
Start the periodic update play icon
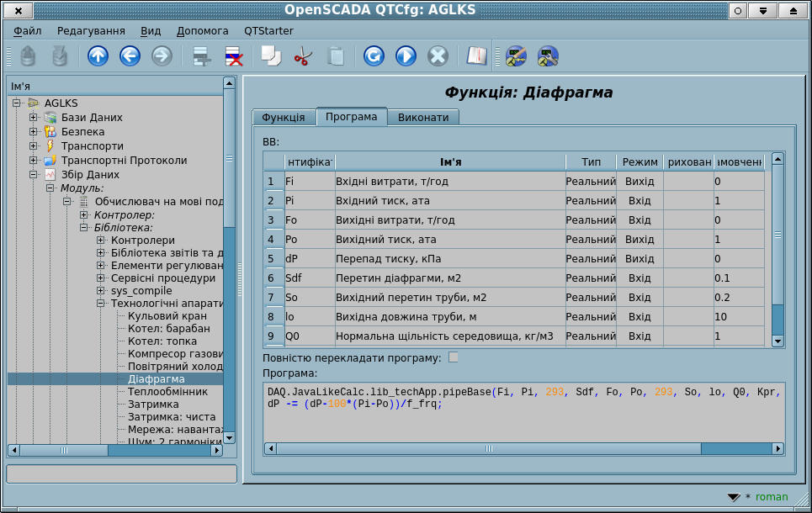pyautogui.click(x=406, y=56)
